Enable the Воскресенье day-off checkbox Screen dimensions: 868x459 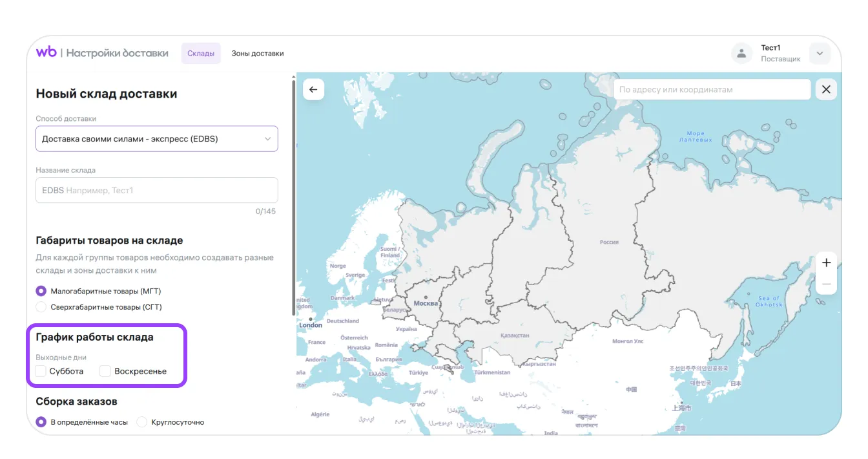click(x=105, y=371)
